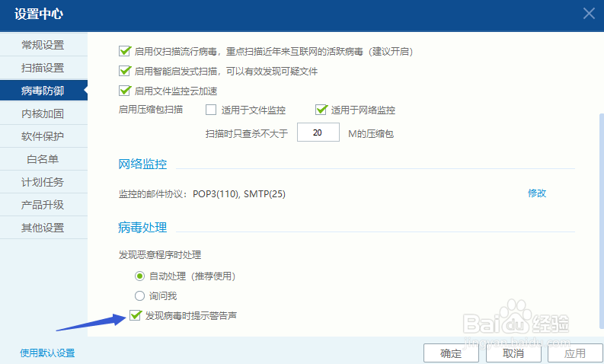Click the compressed package size field showing 20
The width and height of the screenshot is (604, 364).
click(x=318, y=133)
